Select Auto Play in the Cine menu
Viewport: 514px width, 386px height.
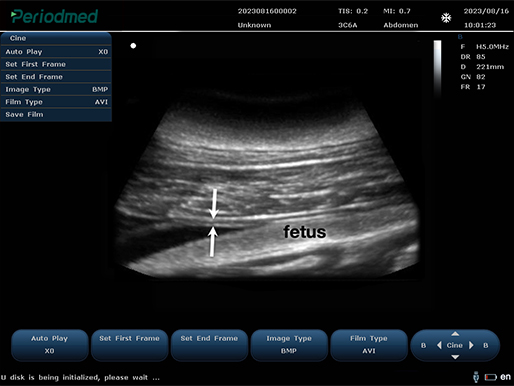[x=56, y=52]
